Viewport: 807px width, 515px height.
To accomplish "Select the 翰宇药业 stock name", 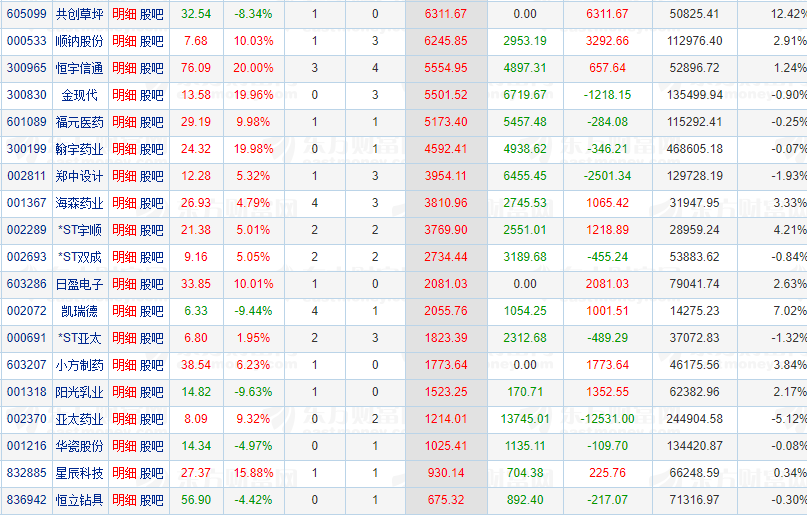I will coord(79,149).
